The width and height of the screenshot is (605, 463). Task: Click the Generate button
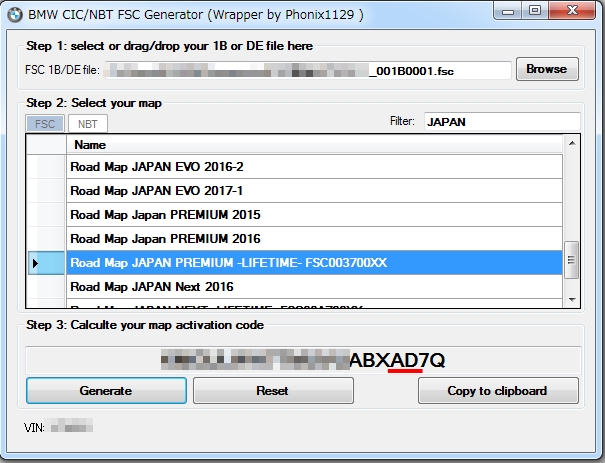click(106, 390)
